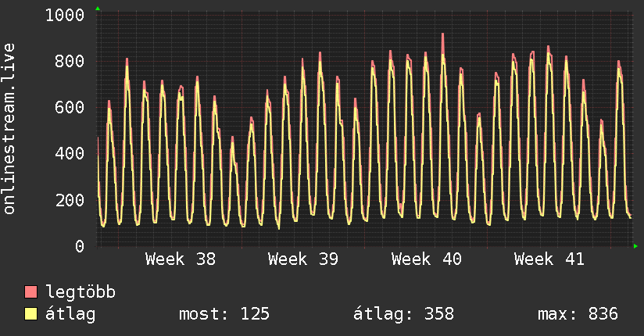
Task: Click the 400 y-axis tick label
Action: click(70, 154)
